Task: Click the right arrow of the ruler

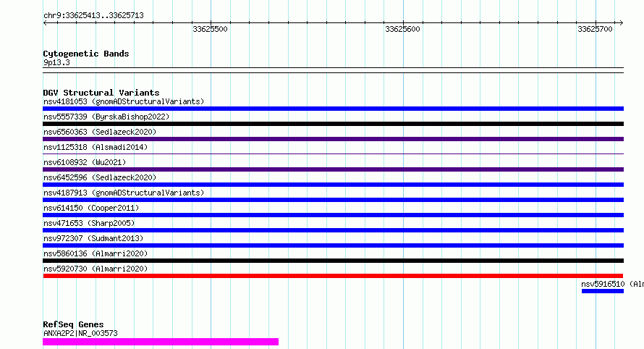Action: coord(621,23)
